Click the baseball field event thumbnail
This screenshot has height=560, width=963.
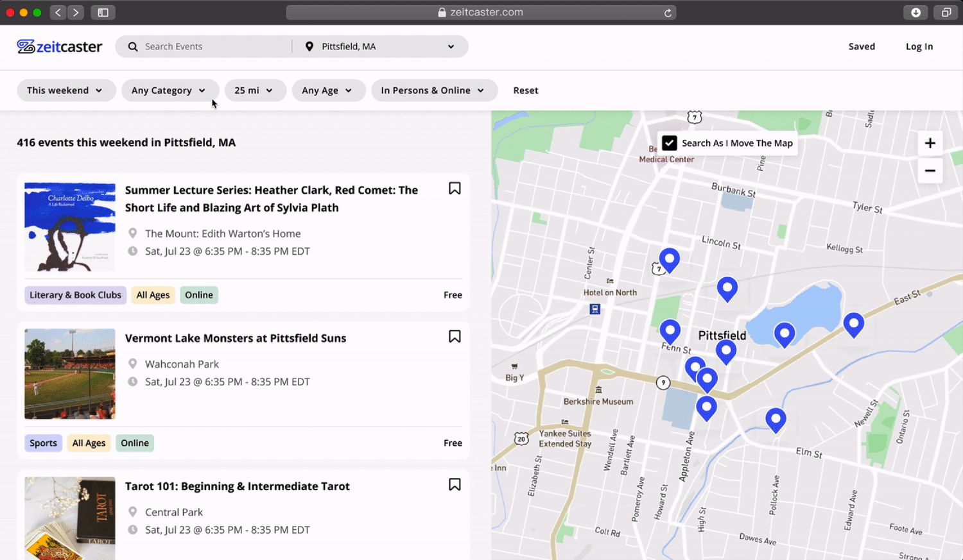click(x=70, y=374)
